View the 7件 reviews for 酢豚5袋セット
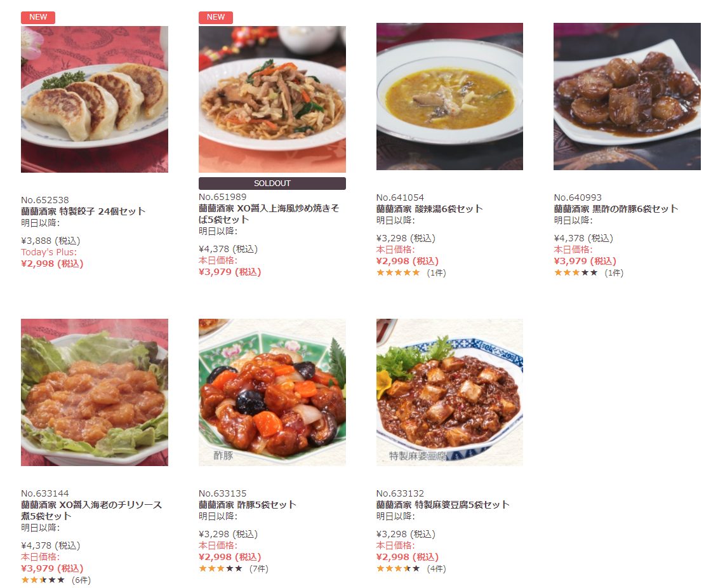Image resolution: width=711 pixels, height=588 pixels. 259,568
